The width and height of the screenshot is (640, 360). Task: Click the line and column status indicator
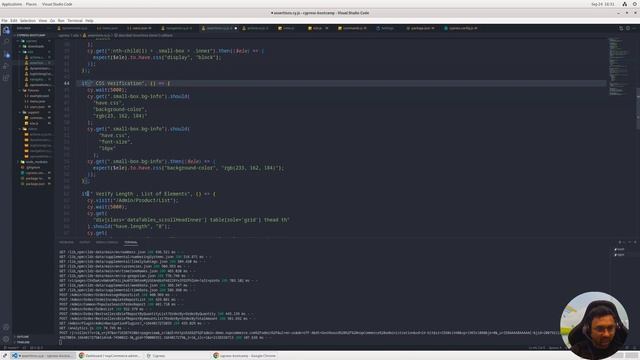pyautogui.click(x=537, y=348)
